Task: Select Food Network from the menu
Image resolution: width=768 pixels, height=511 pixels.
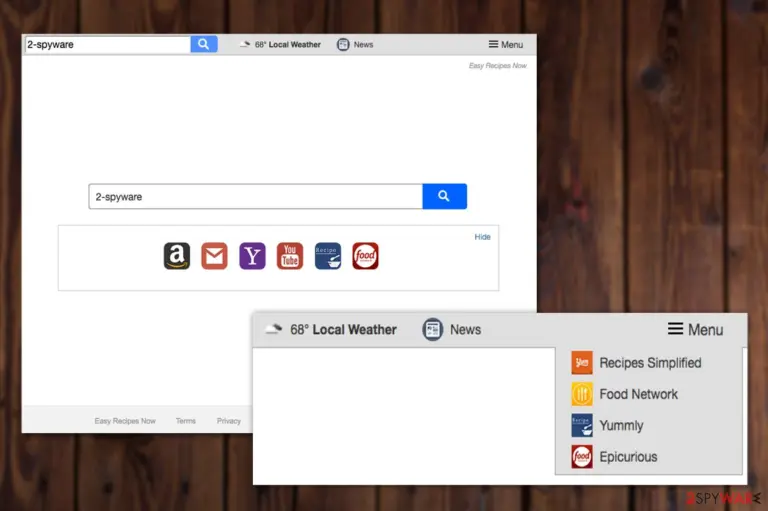Action: click(x=639, y=394)
